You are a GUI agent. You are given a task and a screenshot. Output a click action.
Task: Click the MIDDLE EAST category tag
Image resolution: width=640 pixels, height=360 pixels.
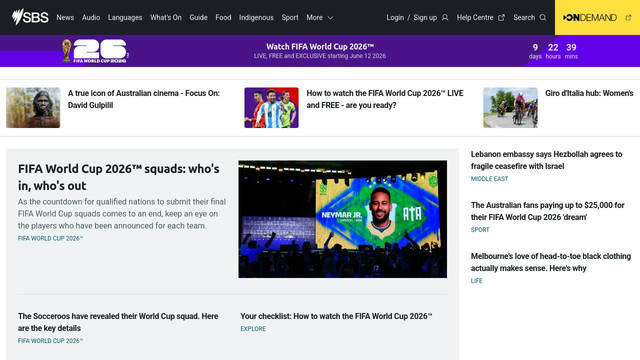489,179
